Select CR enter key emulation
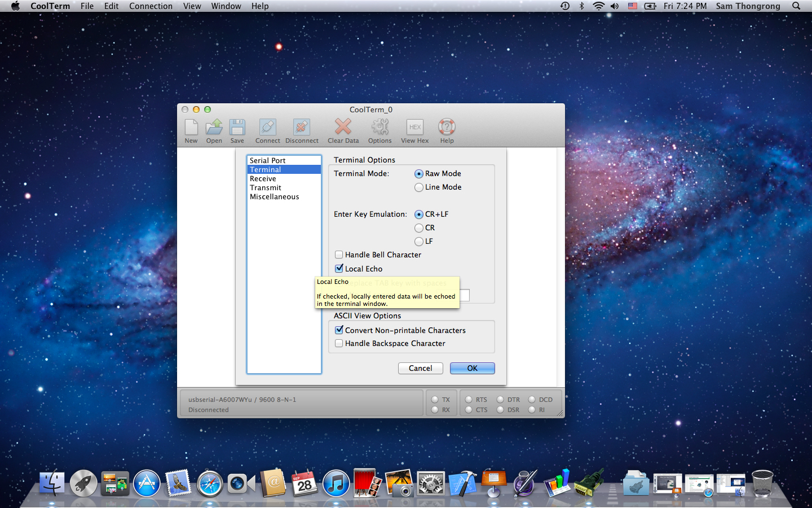The image size is (812, 508). tap(419, 228)
